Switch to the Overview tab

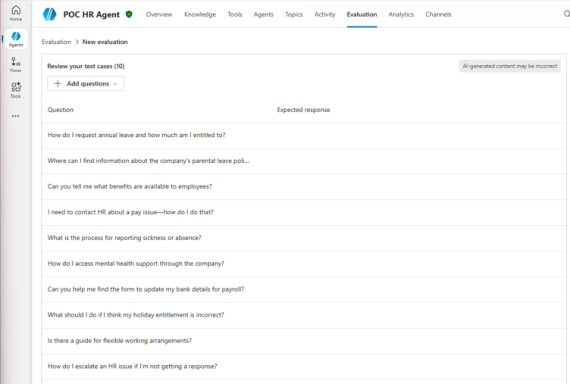(x=159, y=15)
